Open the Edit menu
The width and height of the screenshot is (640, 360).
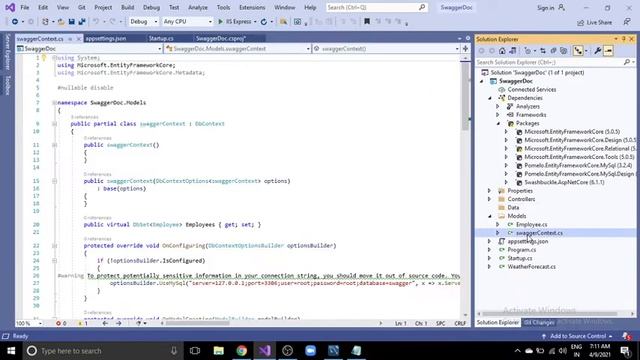coord(43,7)
